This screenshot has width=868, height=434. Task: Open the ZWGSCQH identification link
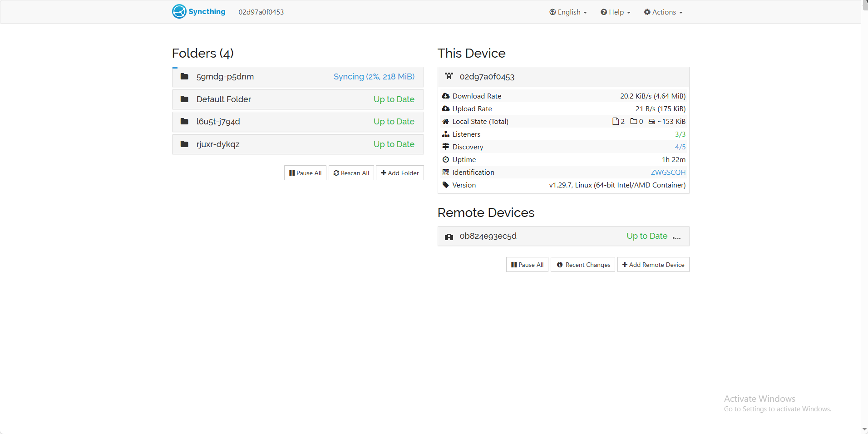tap(668, 172)
